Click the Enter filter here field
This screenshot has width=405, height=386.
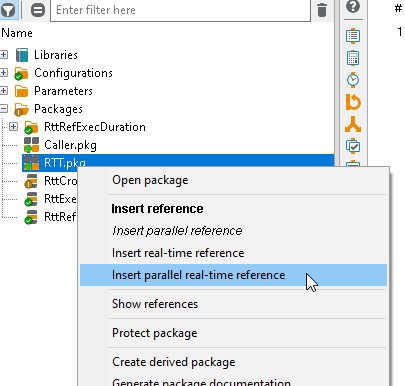coord(180,10)
